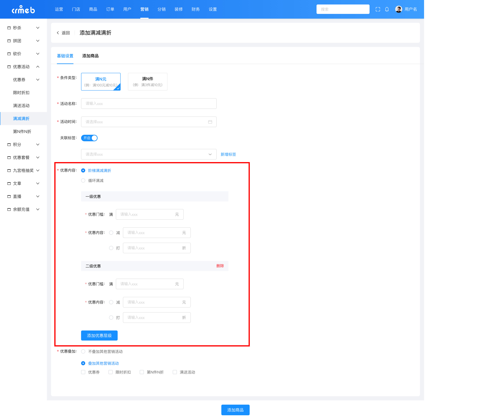This screenshot has height=420, width=504.
Task: Click the 拼团 sidebar icon
Action: coord(9,41)
